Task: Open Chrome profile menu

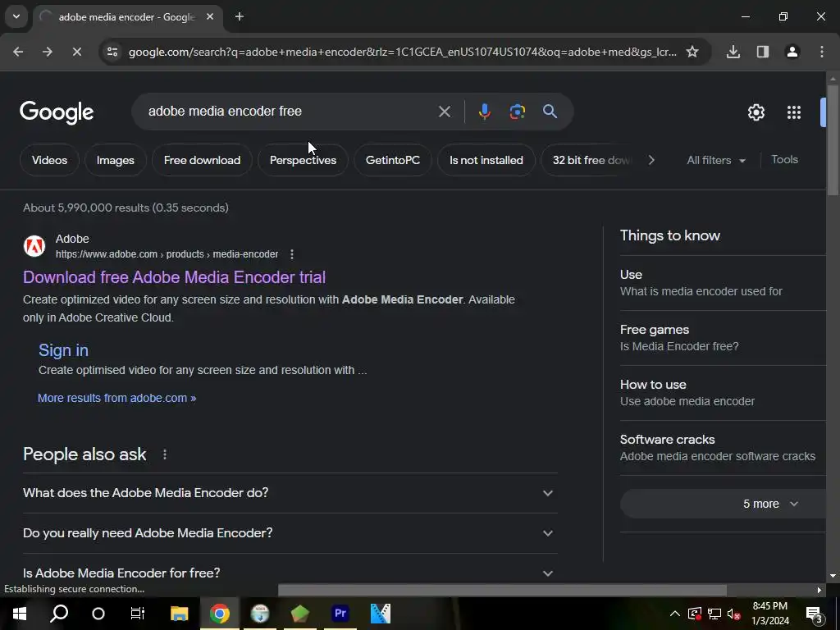Action: click(x=792, y=52)
